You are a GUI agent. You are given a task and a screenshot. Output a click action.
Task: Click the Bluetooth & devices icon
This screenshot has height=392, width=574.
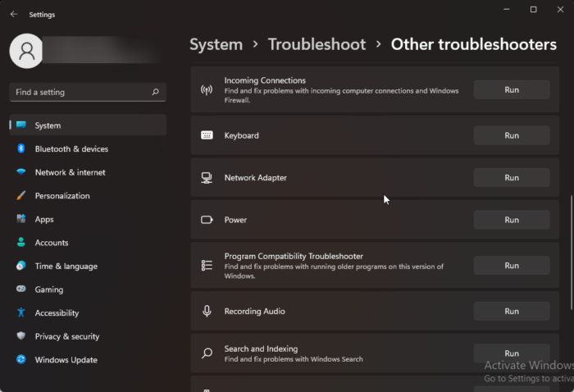click(20, 149)
